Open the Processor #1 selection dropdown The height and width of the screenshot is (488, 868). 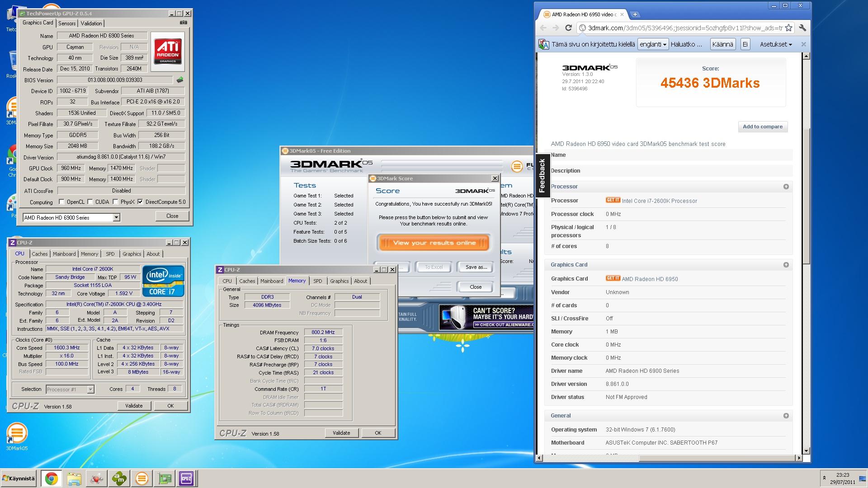(x=90, y=389)
